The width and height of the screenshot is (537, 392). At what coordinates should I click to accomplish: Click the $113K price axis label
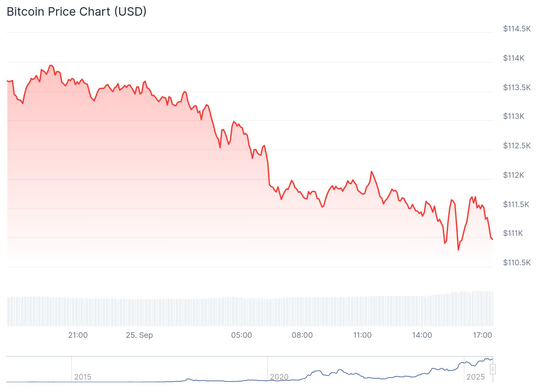click(x=513, y=116)
